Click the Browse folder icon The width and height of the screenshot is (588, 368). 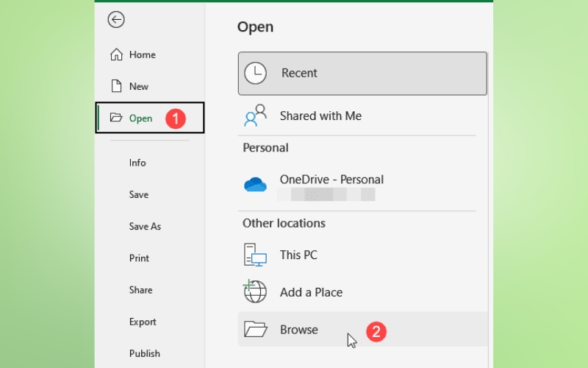(255, 329)
